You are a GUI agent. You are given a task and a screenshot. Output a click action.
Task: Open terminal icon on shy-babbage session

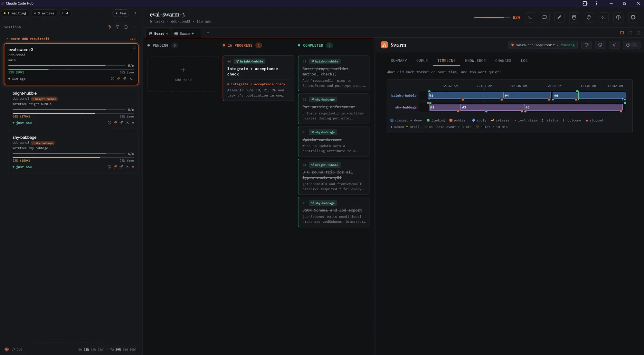coord(128,167)
